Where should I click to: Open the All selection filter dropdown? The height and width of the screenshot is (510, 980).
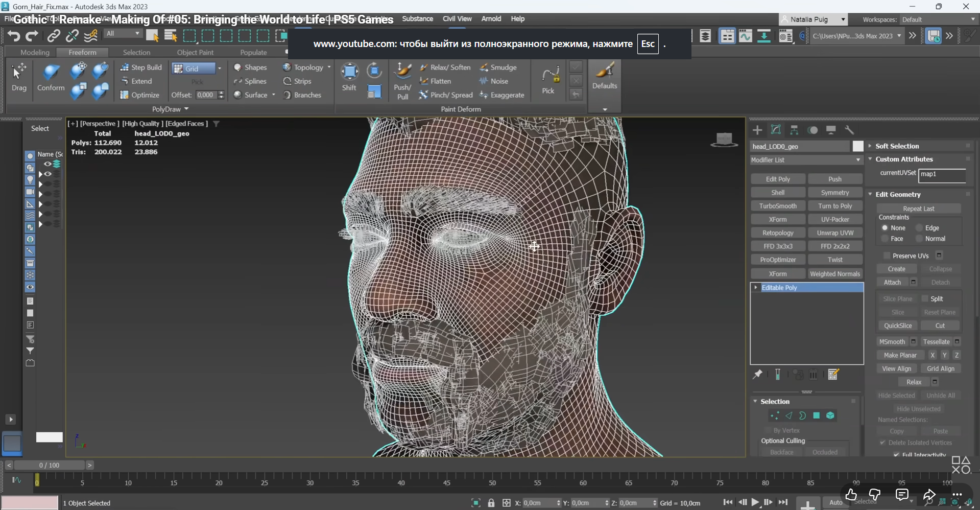tap(123, 34)
